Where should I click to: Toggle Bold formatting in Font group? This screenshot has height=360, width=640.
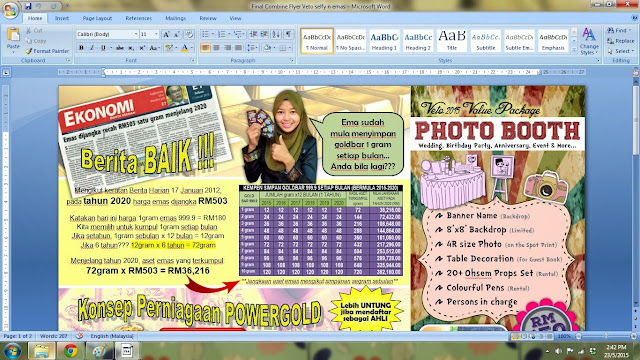(x=81, y=48)
